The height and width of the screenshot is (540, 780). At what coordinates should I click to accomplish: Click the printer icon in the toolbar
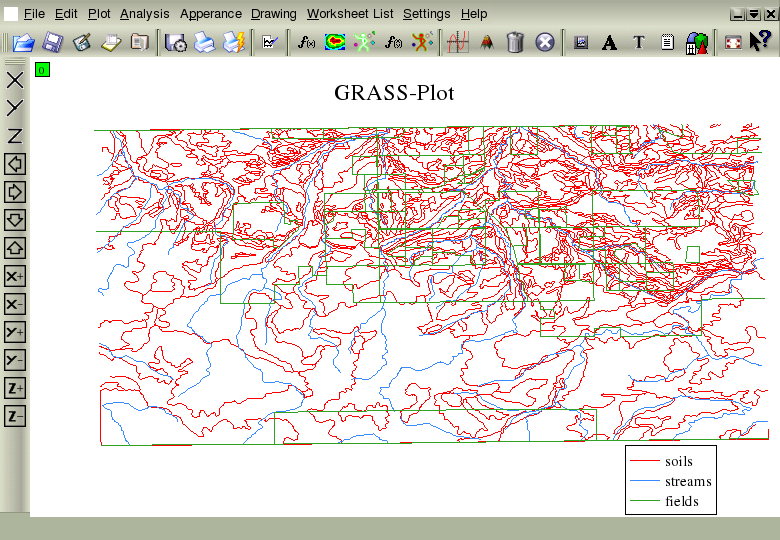point(204,42)
